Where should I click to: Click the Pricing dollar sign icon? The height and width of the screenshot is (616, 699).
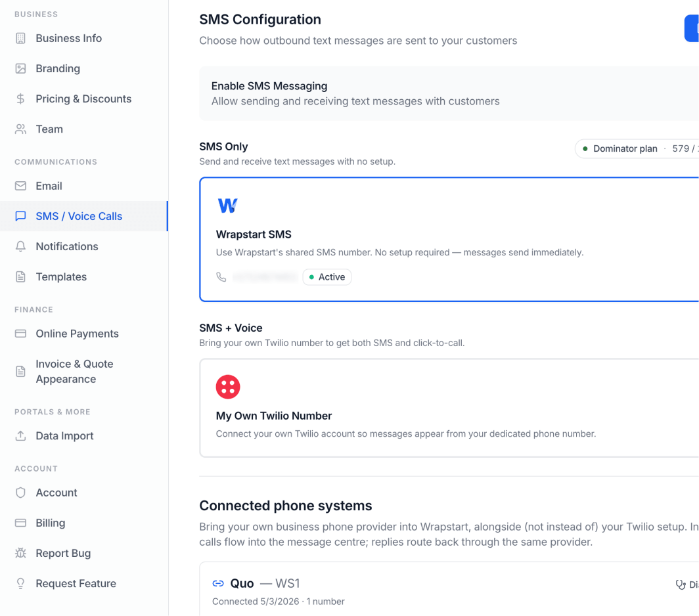[20, 99]
